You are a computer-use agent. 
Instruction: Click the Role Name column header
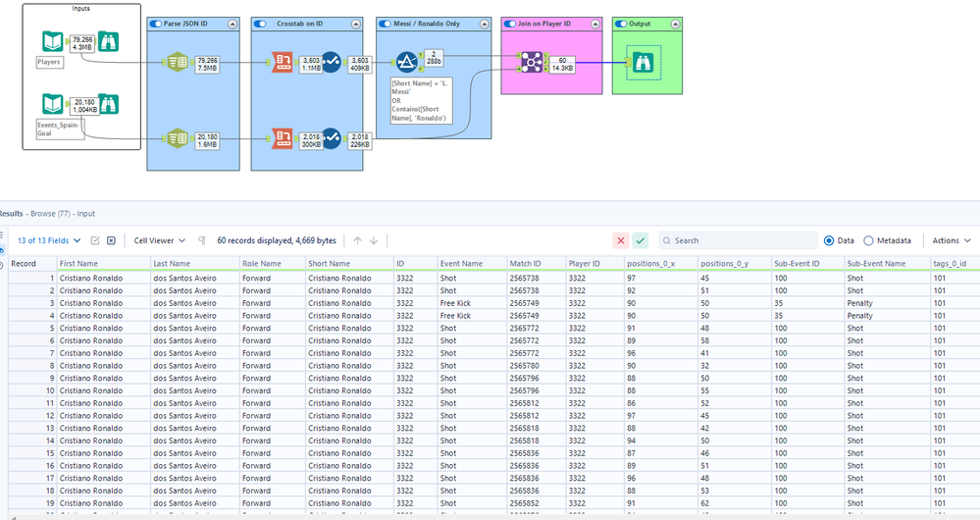(273, 264)
